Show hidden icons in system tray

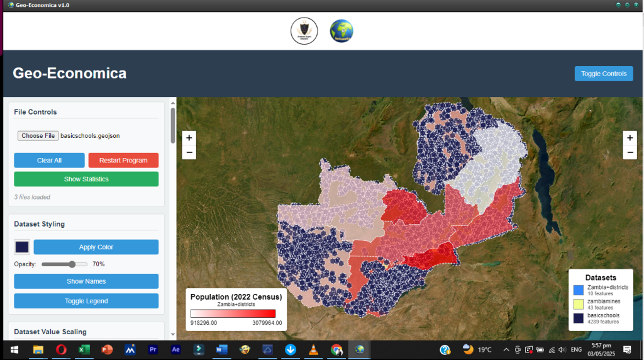506,349
